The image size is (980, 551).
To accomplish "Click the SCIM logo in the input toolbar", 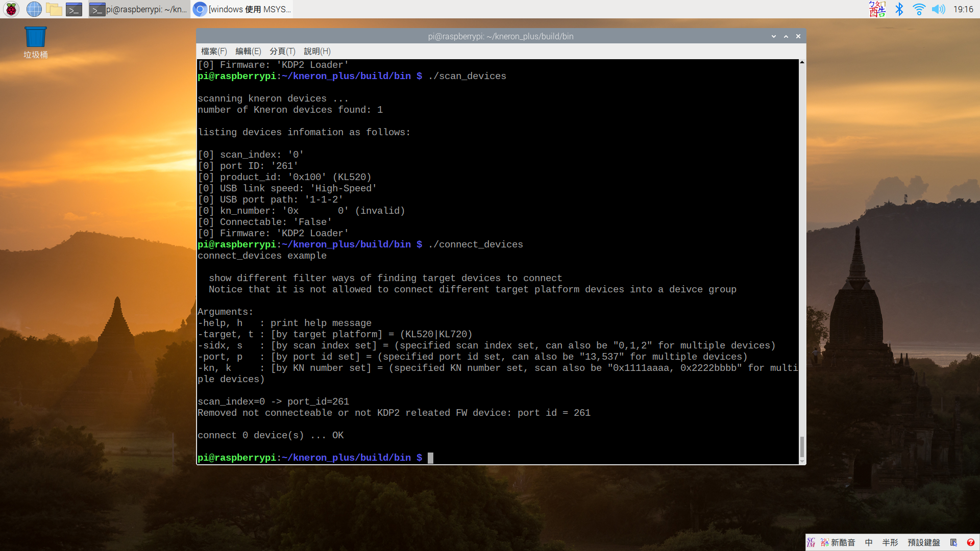I will pos(811,542).
